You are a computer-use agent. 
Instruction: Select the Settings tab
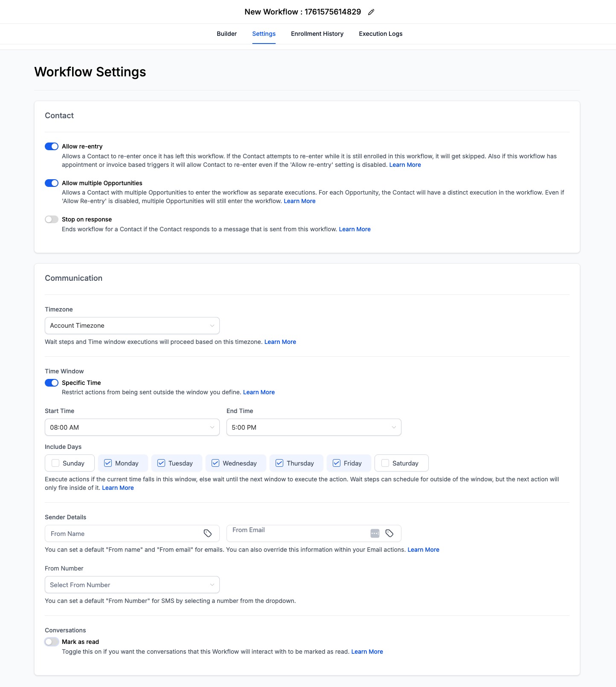[x=264, y=34]
